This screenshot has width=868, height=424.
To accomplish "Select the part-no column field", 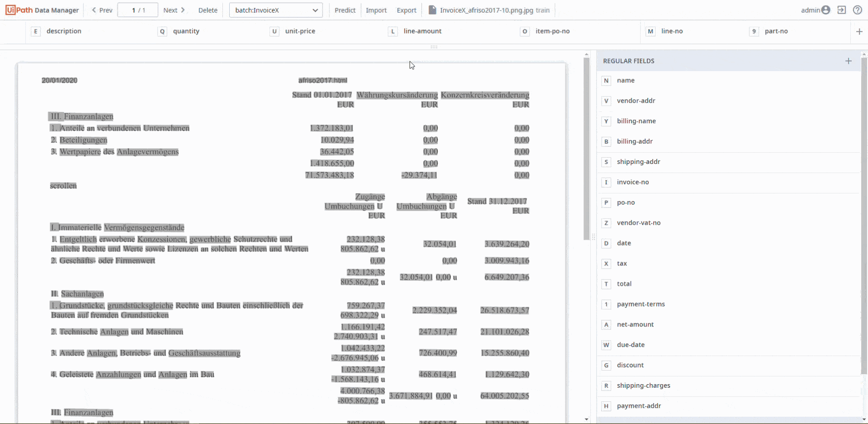I will click(x=776, y=31).
